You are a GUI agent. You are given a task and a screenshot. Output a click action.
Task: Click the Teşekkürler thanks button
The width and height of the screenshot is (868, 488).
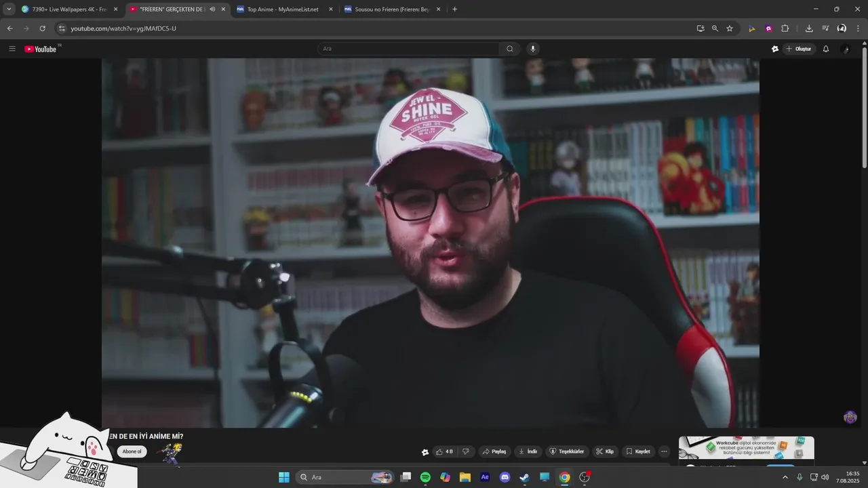tap(567, 451)
